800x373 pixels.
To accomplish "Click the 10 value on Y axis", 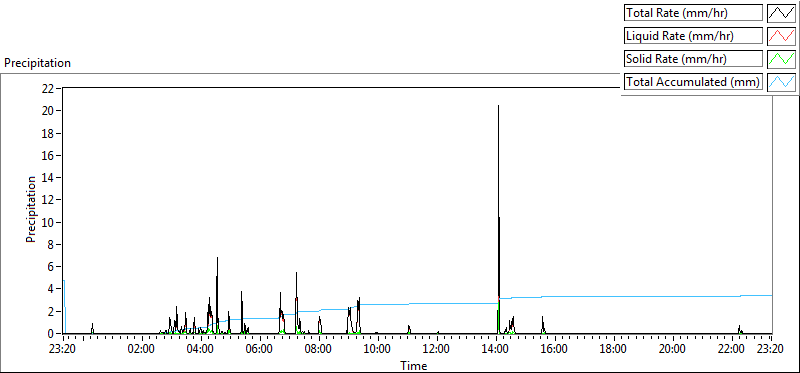I will tap(48, 222).
